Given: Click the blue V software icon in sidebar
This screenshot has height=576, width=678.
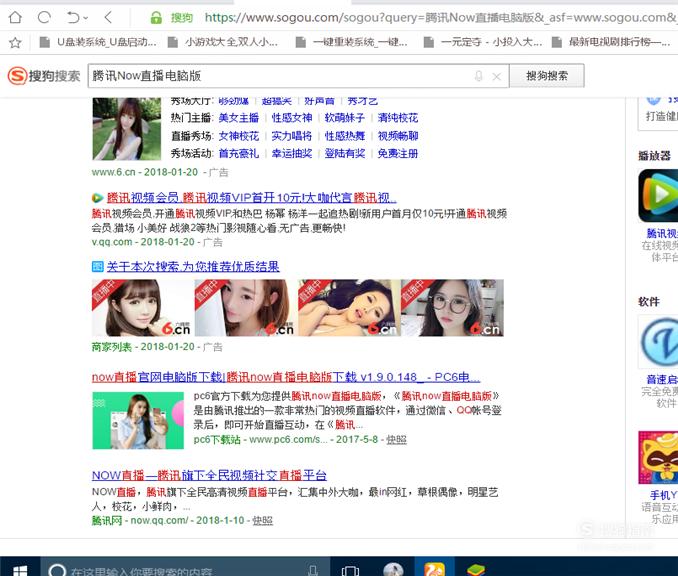Looking at the screenshot, I should tap(659, 342).
